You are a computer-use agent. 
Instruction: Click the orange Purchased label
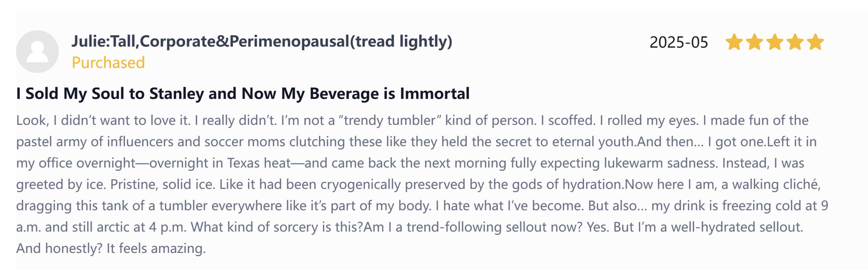pyautogui.click(x=108, y=63)
